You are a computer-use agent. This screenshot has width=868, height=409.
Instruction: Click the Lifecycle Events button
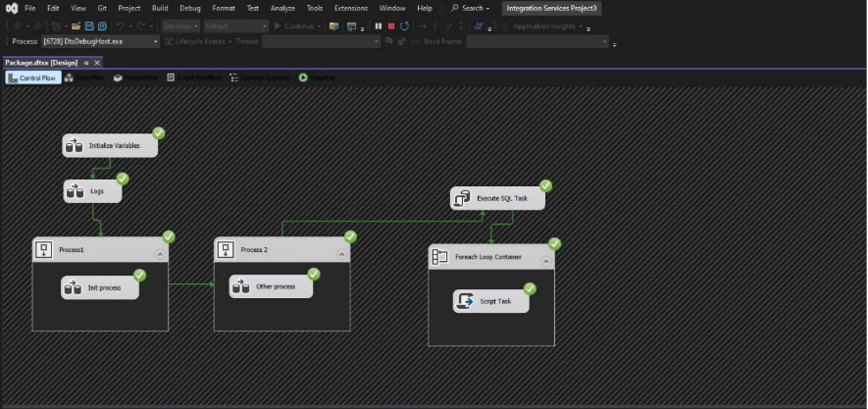click(197, 41)
